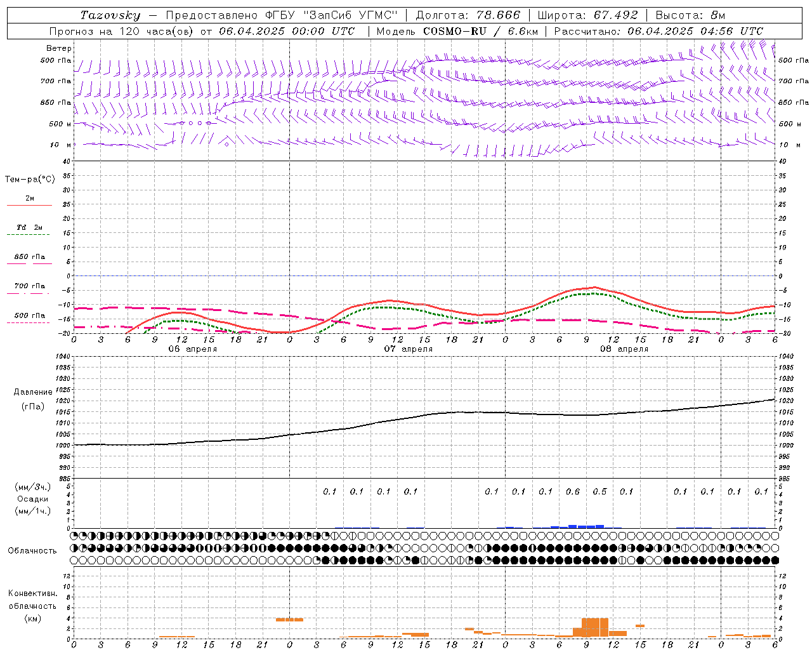Click the forecast start time 06.04.2025 00:00 UTC
Viewport: 812px width, 650px height.
pos(287,31)
